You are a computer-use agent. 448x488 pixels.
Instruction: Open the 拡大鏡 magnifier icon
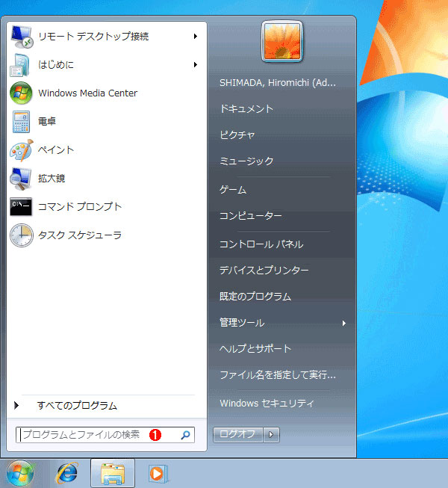21,179
